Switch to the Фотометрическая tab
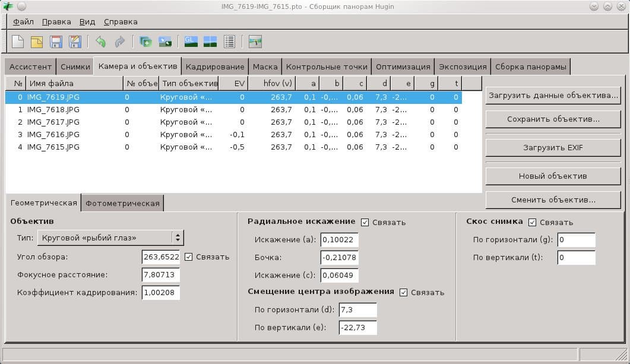Screen dimensions: 630x364 pos(122,203)
